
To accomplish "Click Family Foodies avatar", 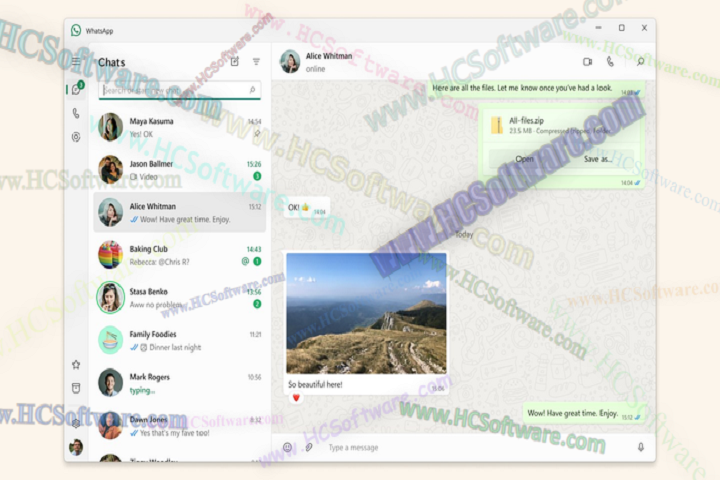I will tap(110, 340).
